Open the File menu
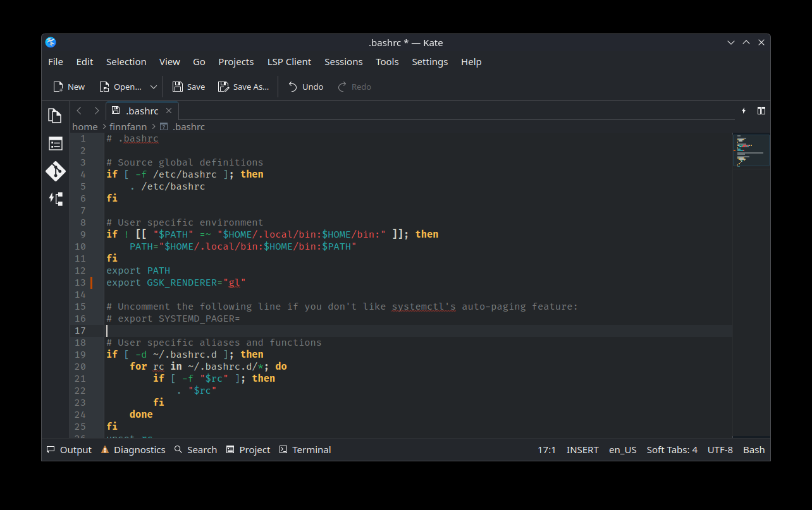This screenshot has width=812, height=510. [56, 61]
